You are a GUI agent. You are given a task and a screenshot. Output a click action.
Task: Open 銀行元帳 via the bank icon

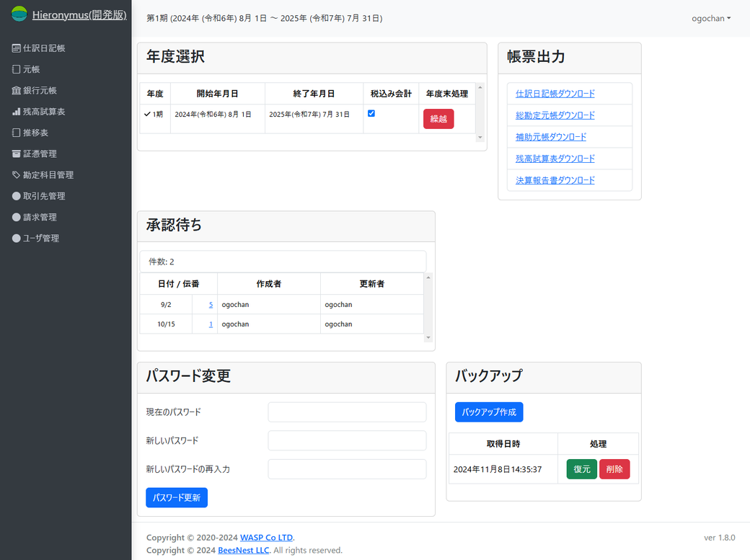[x=17, y=91]
